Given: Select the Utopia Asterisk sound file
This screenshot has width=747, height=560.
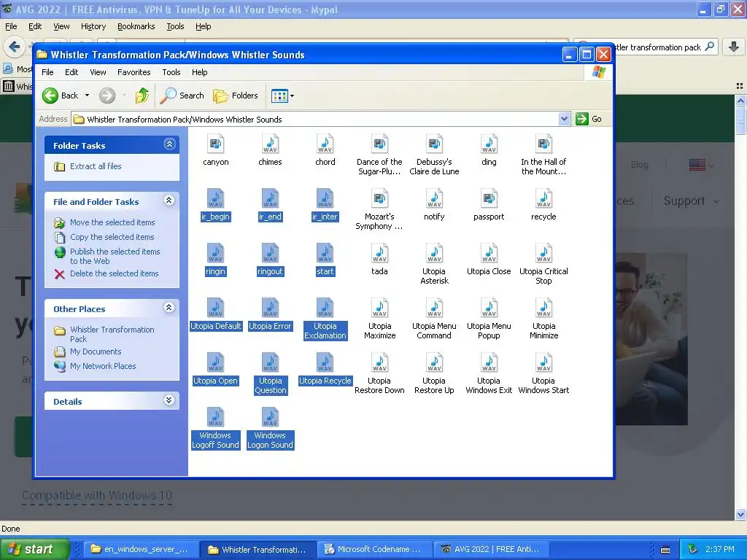Looking at the screenshot, I should (434, 264).
